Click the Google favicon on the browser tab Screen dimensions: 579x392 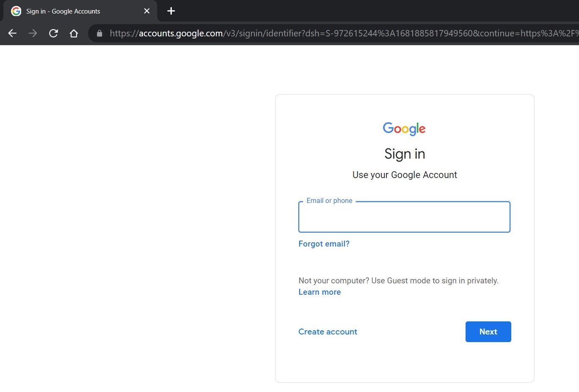coord(16,11)
